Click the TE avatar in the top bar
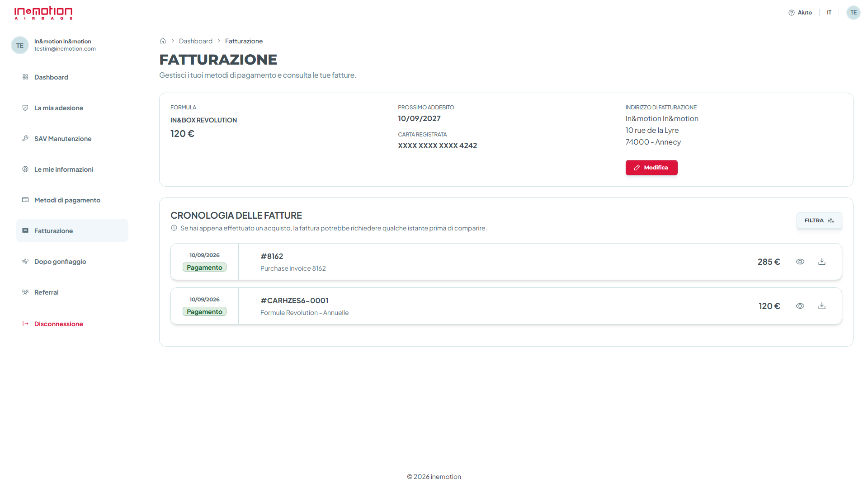Screen dimensions: 868x488 [x=853, y=13]
